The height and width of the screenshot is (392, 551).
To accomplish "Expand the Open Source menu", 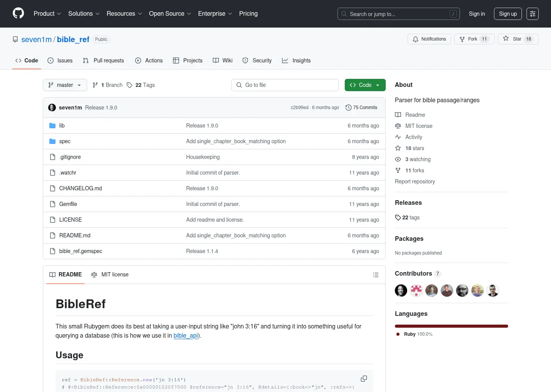I will click(x=170, y=13).
